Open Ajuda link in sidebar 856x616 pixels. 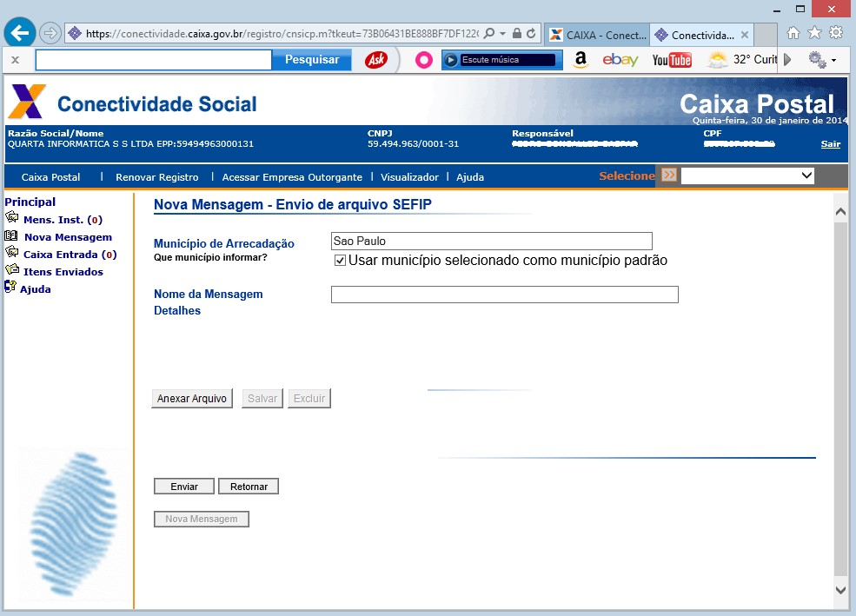(x=36, y=289)
